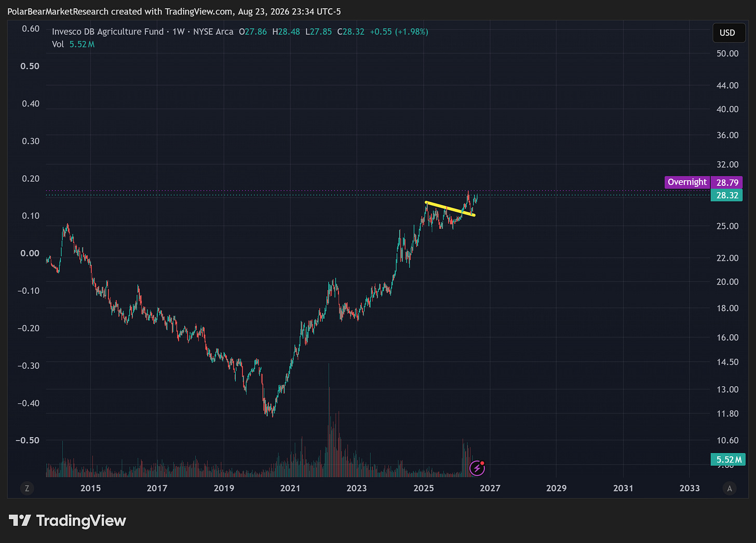Screen dimensions: 756x543
Task: Click the 13.00 price scale label
Action: click(727, 389)
